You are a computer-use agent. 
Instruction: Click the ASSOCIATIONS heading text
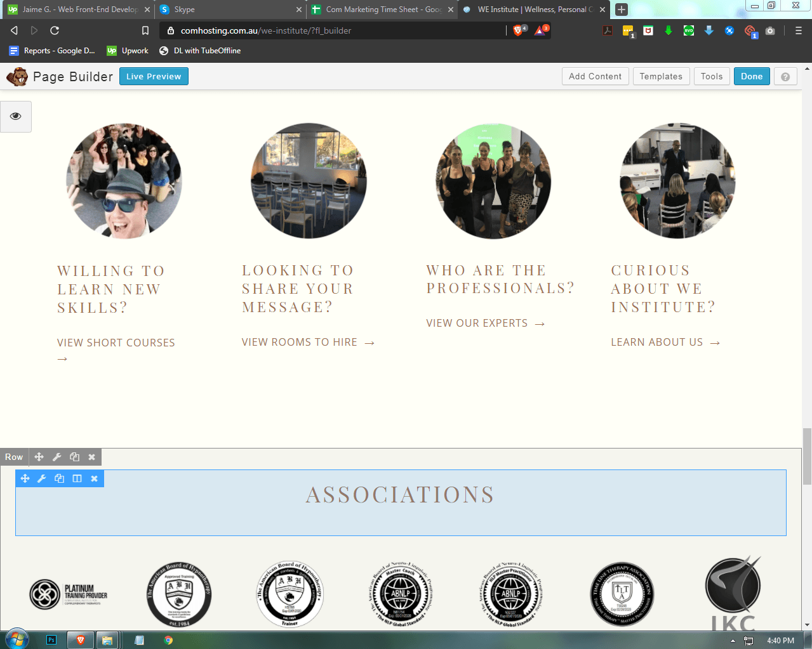[x=401, y=495]
